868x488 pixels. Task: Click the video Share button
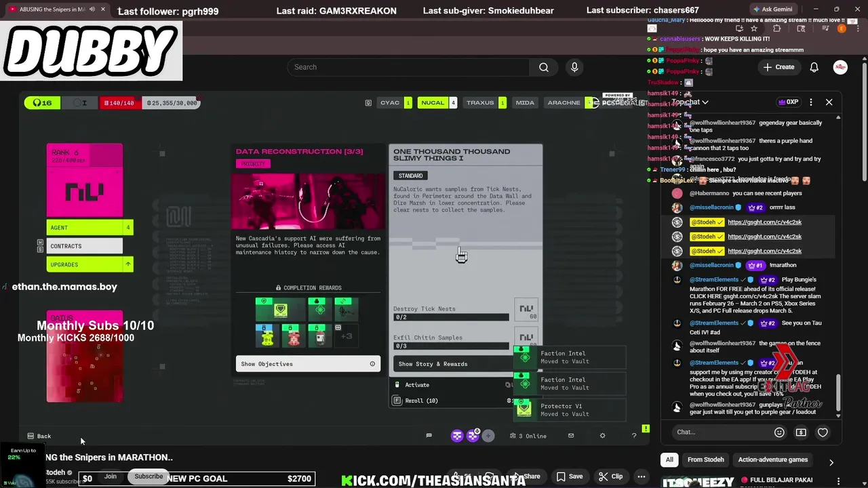click(527, 476)
